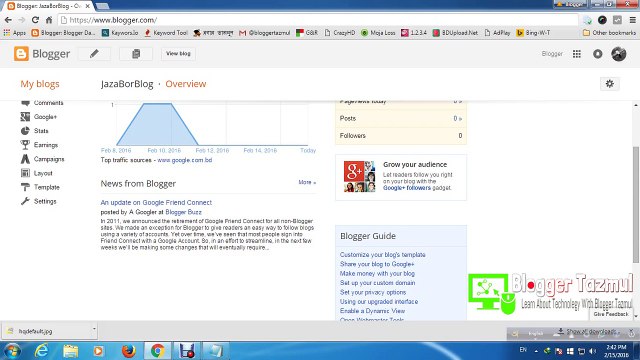
Task: Open Google apps grid icon
Action: coord(577,54)
